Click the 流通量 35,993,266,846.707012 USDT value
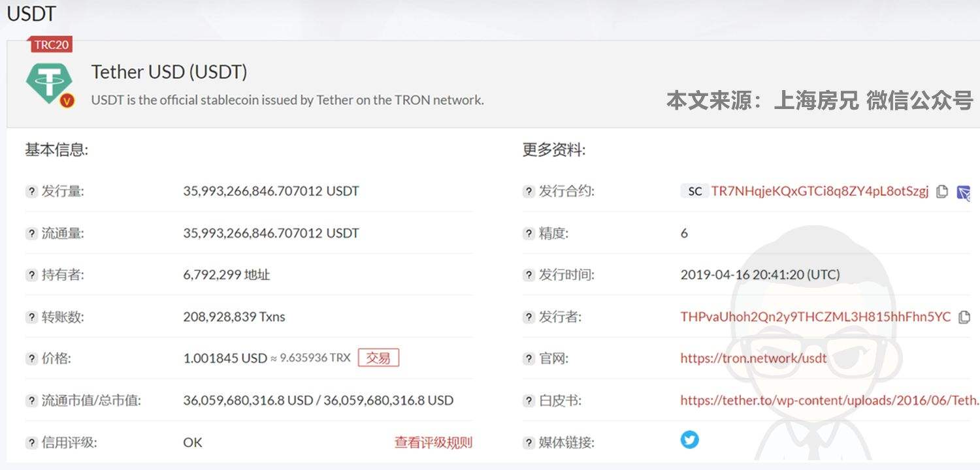 271,233
